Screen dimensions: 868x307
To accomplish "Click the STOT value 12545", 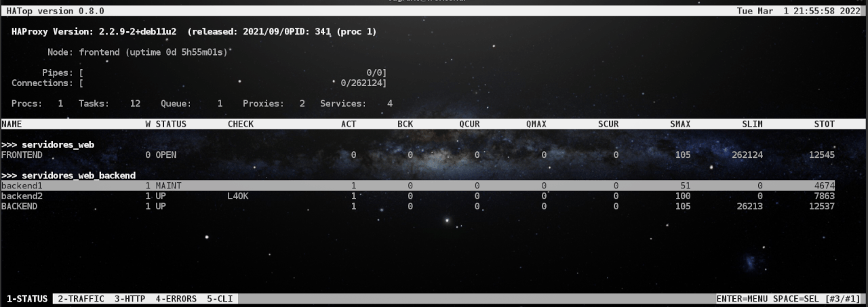I will 821,155.
